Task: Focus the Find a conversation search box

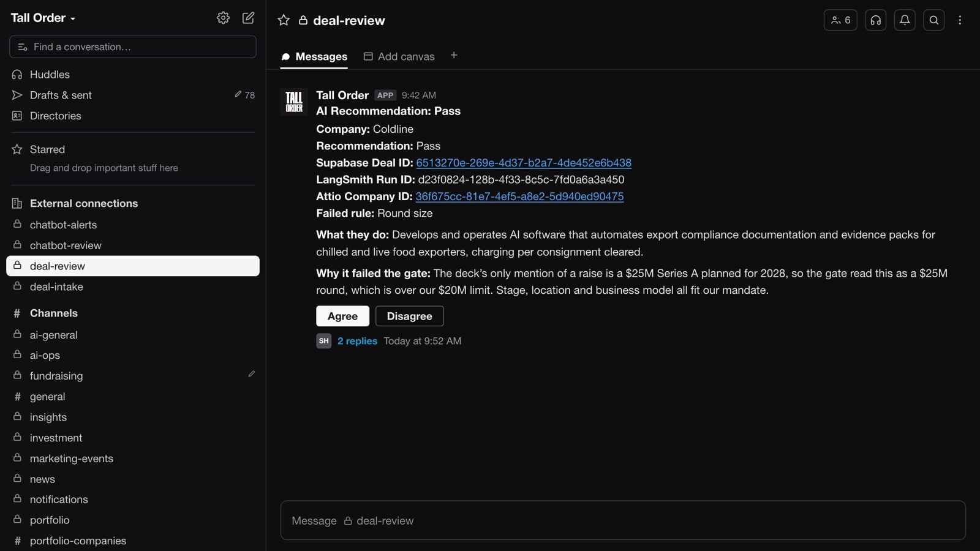Action: (x=133, y=47)
